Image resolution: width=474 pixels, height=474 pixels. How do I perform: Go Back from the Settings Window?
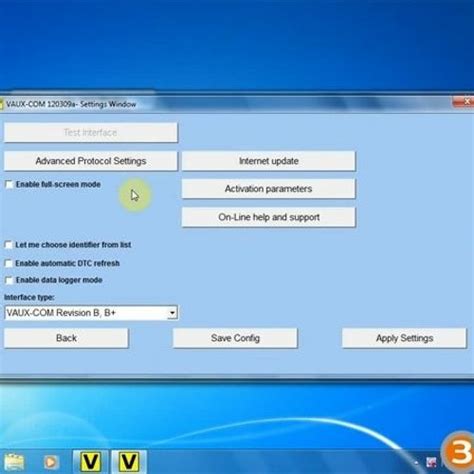(66, 338)
